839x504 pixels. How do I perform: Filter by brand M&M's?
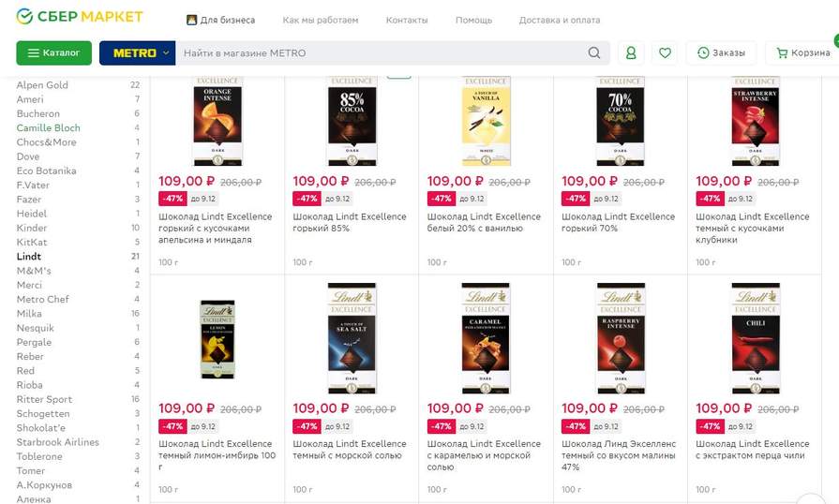(x=34, y=271)
